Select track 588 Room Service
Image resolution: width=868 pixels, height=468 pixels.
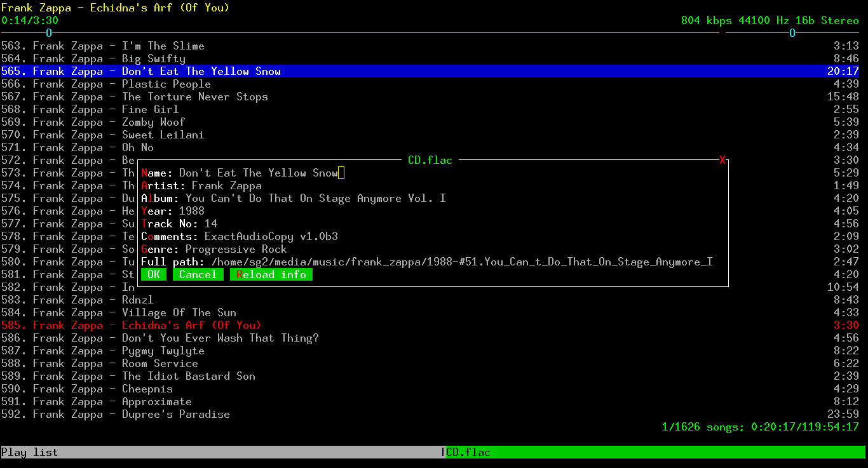(x=430, y=363)
